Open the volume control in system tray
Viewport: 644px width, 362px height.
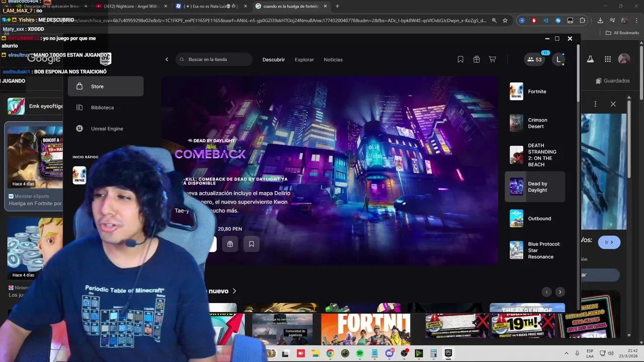tap(611, 353)
